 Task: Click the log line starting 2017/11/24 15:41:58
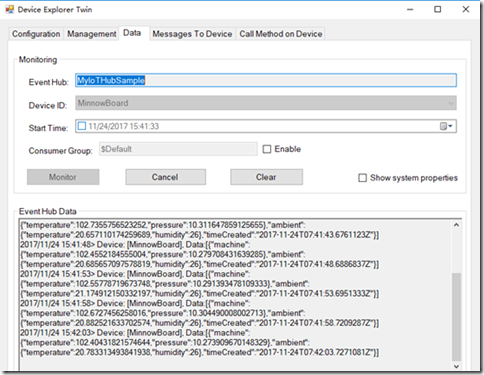(135, 303)
